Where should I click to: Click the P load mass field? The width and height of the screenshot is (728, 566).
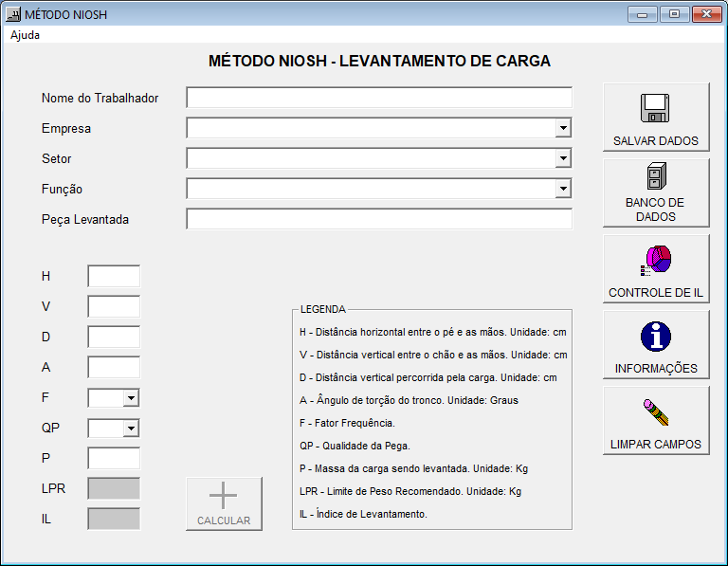tap(114, 458)
